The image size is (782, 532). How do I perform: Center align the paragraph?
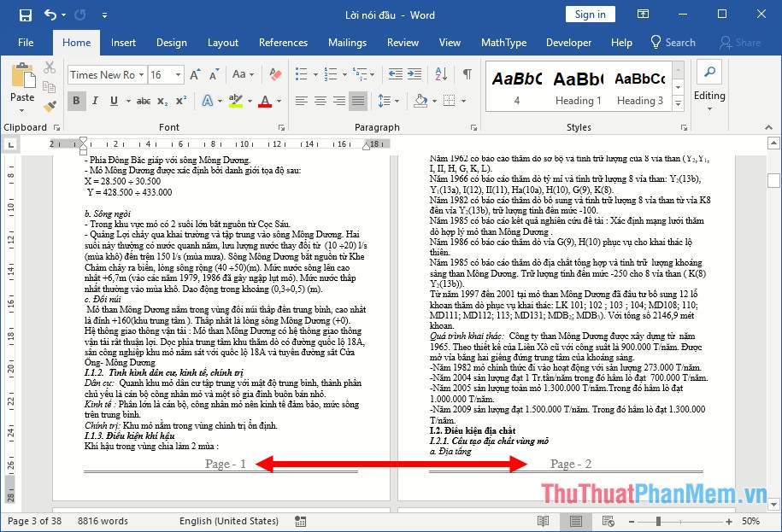(319, 101)
